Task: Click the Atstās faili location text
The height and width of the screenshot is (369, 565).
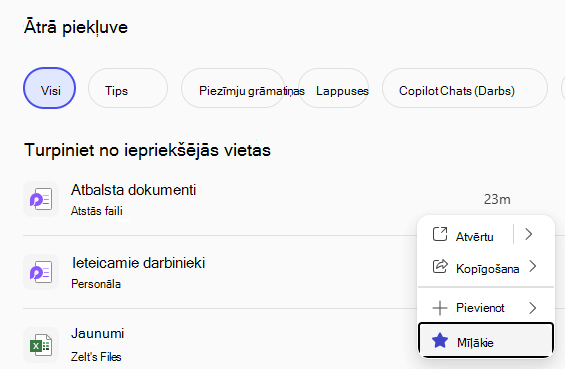Action: pos(97,211)
